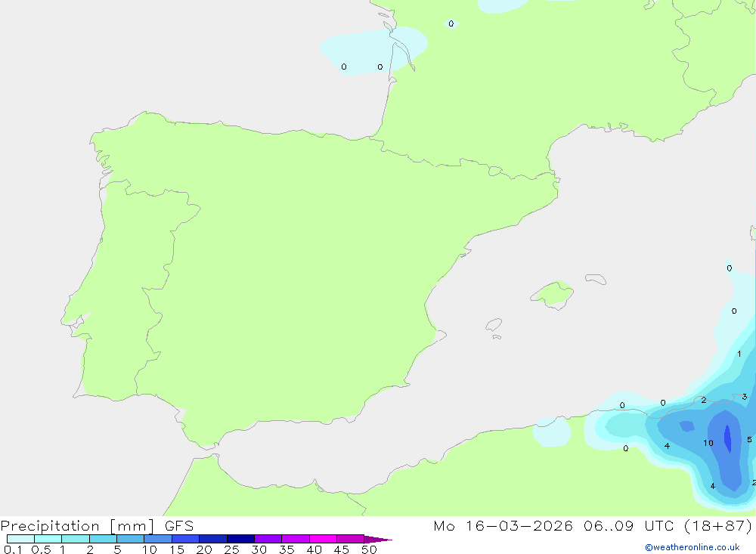Click the 40–45 mm legend color box
756x554 pixels.
[323, 539]
